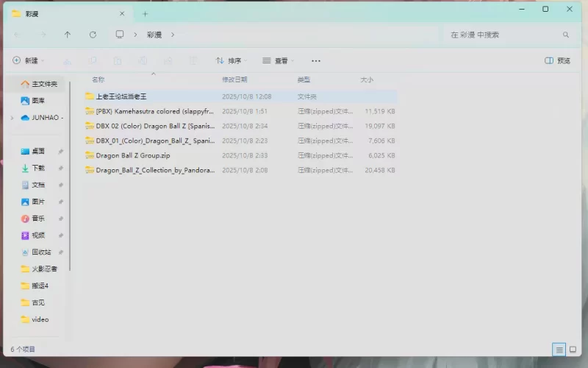
Task: Select [PBX] Kamehasutra colored zip file
Action: pyautogui.click(x=240, y=111)
